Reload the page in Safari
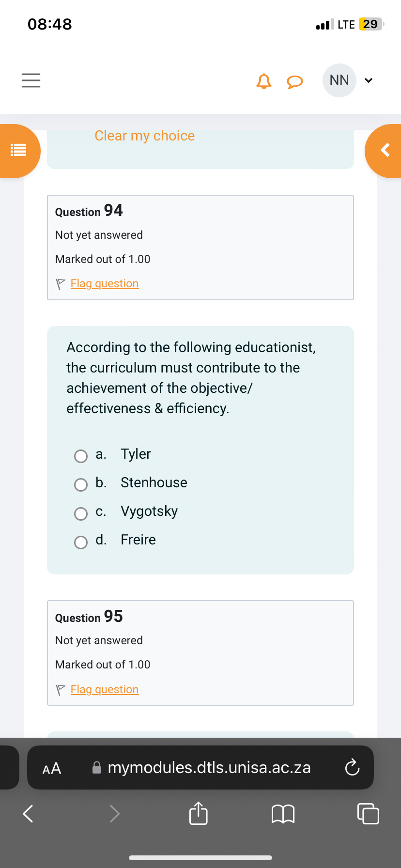Screen dimensions: 401x868 tap(352, 768)
